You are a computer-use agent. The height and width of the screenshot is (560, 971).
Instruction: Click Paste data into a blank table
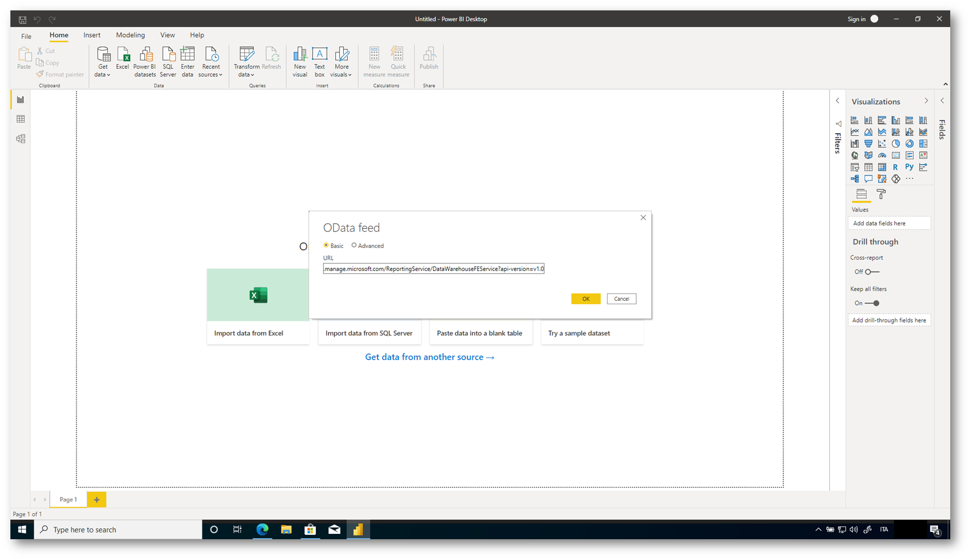coord(481,333)
